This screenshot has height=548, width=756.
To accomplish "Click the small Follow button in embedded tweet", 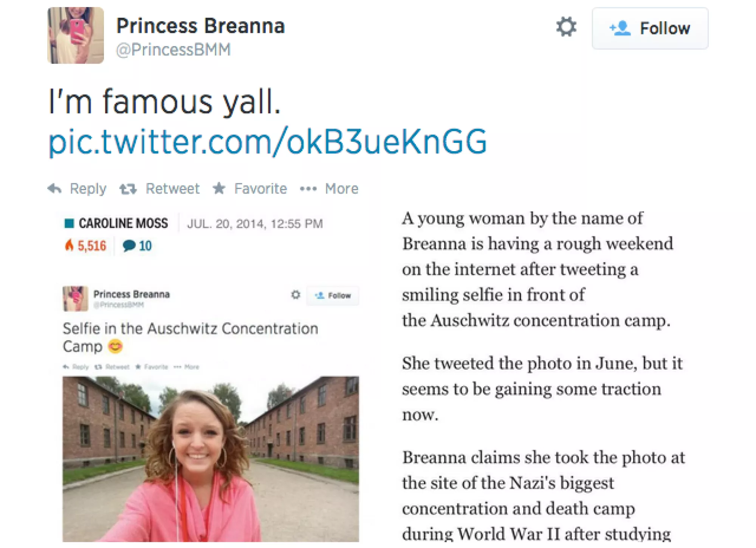I will pyautogui.click(x=333, y=296).
